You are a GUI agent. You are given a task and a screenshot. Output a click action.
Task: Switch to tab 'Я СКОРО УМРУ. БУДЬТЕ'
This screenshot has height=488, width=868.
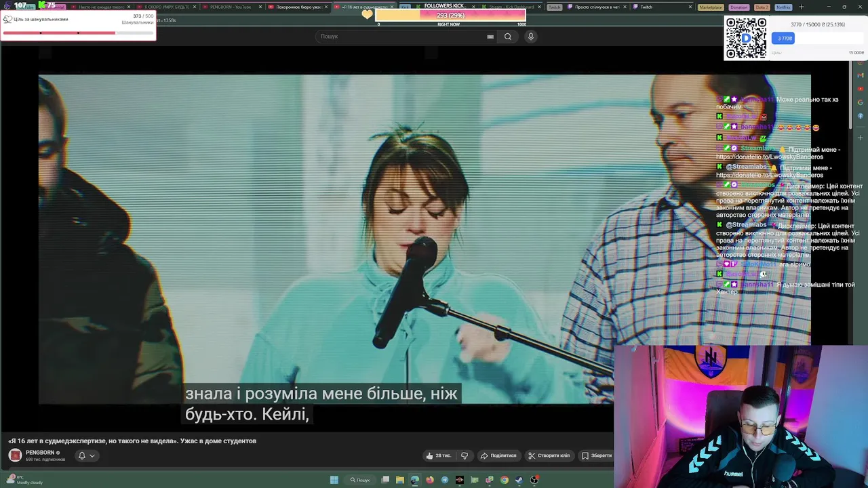pyautogui.click(x=166, y=7)
